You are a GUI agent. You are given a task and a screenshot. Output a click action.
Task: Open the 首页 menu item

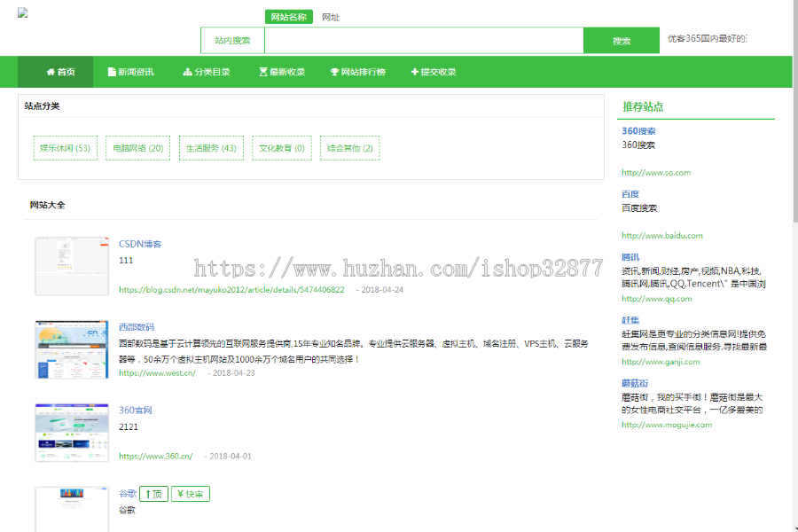pyautogui.click(x=56, y=72)
